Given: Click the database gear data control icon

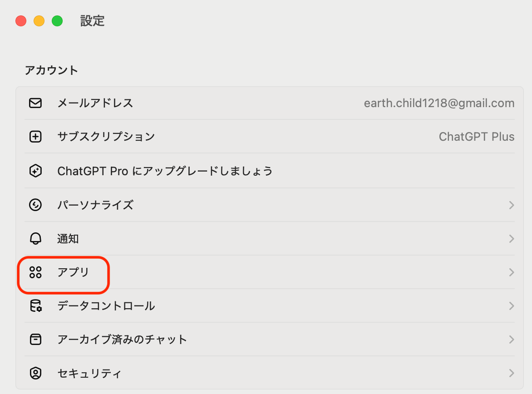Looking at the screenshot, I should click(x=35, y=306).
